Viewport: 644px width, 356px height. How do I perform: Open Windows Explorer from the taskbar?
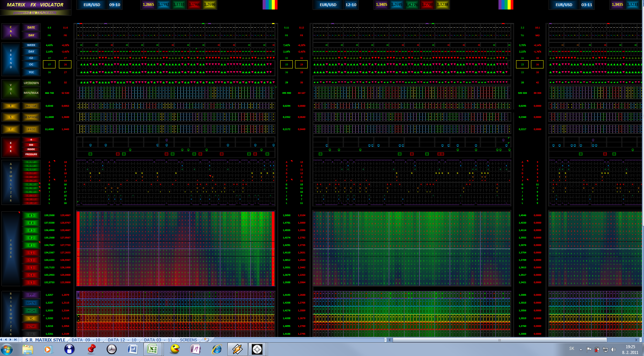pos(27,349)
